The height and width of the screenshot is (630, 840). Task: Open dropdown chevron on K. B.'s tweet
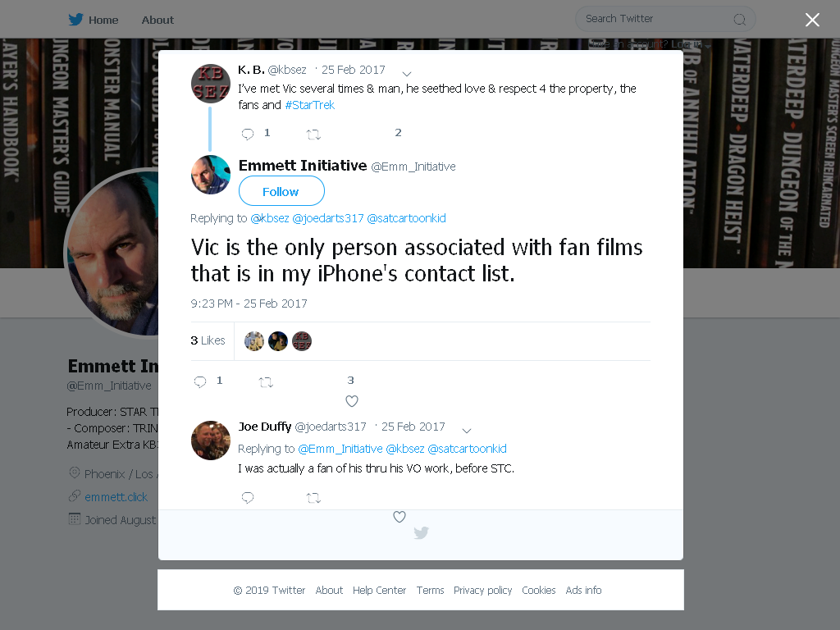click(407, 73)
